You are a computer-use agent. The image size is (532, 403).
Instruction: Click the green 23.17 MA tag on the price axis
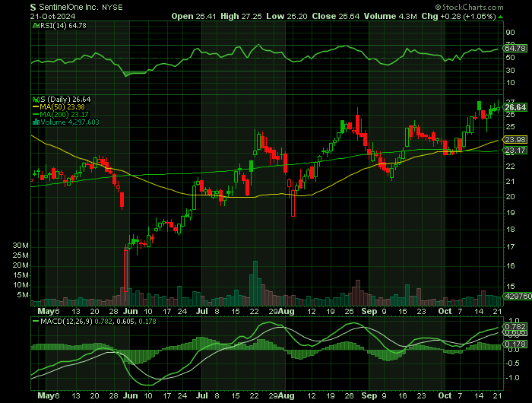click(x=515, y=151)
